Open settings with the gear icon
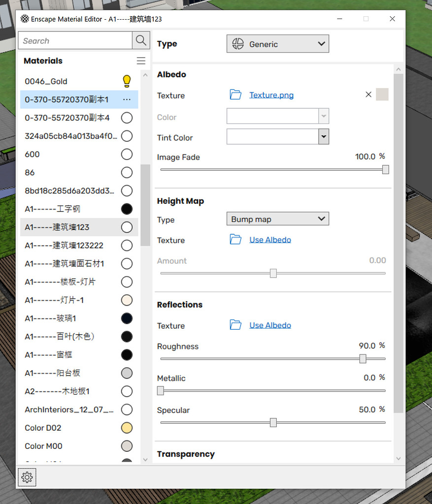Image resolution: width=432 pixels, height=504 pixels. pos(27,477)
